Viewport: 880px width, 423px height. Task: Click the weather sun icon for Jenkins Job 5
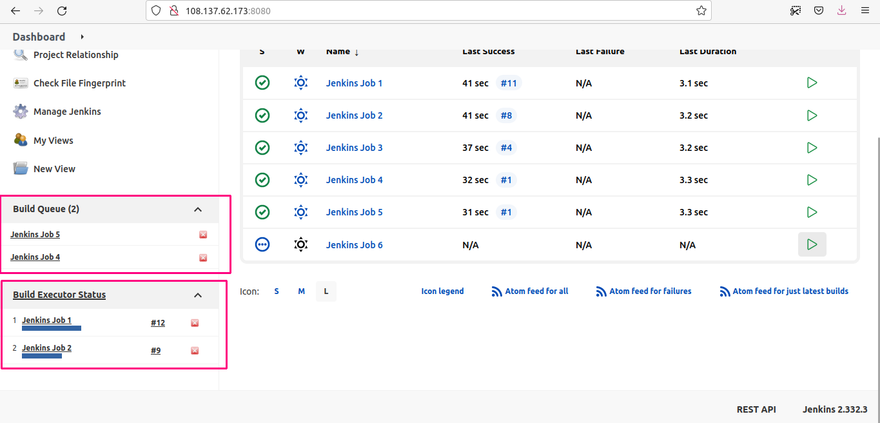click(x=301, y=213)
